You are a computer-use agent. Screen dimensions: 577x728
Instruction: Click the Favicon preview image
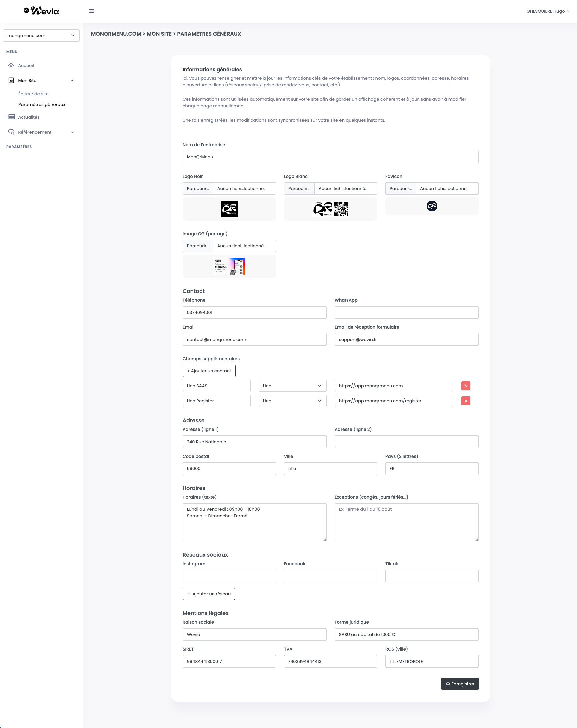[x=431, y=206]
